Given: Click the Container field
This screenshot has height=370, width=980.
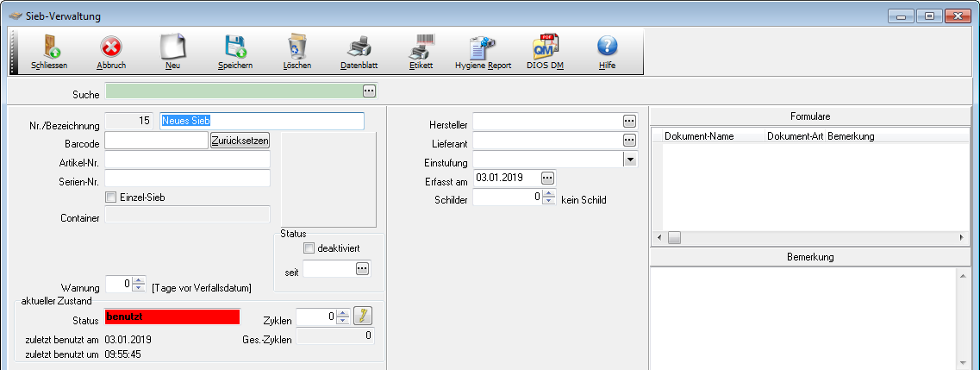Looking at the screenshot, I should (x=188, y=215).
